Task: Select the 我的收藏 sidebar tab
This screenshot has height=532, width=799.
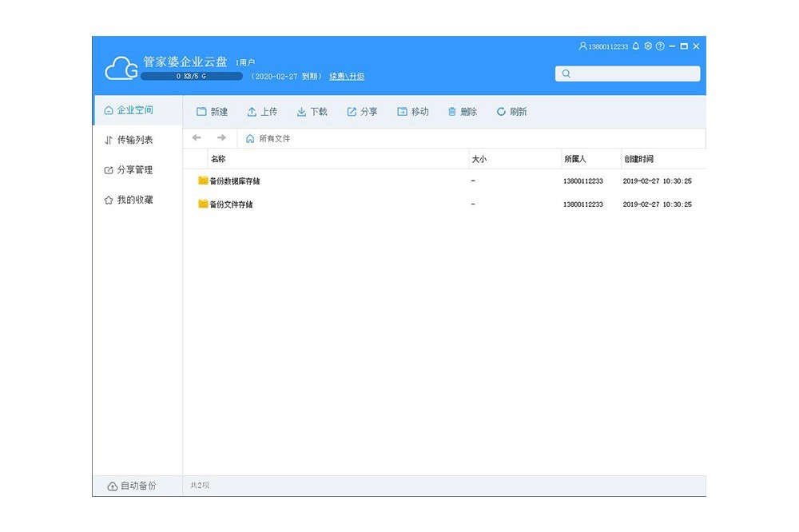Action: (x=129, y=200)
